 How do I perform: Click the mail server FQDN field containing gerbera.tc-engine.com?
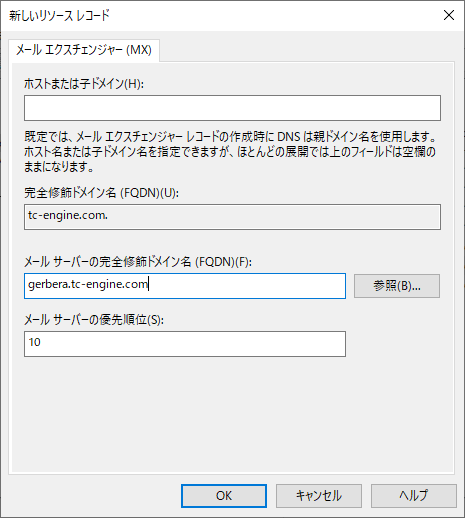[185, 286]
